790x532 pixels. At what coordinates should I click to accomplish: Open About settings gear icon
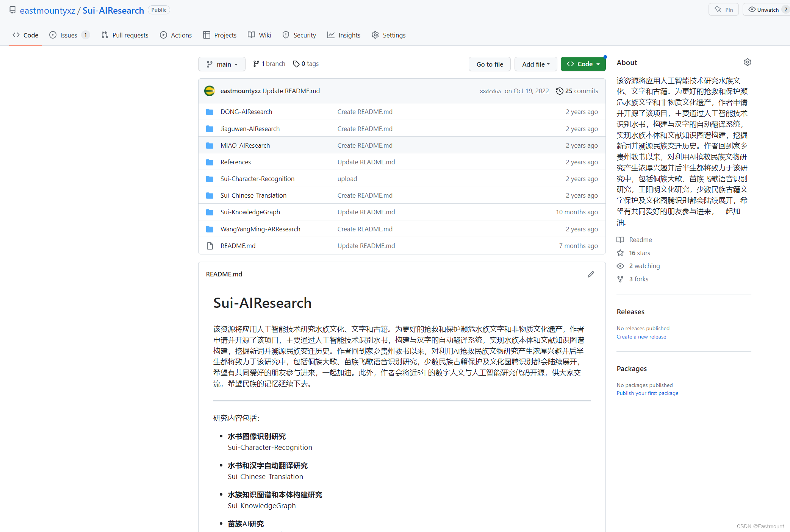point(747,62)
